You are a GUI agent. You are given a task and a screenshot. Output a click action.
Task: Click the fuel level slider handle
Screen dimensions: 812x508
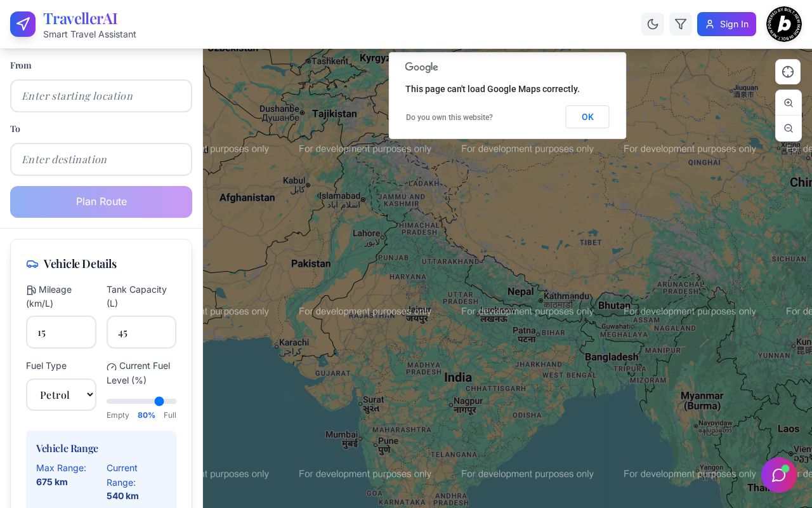click(x=159, y=401)
